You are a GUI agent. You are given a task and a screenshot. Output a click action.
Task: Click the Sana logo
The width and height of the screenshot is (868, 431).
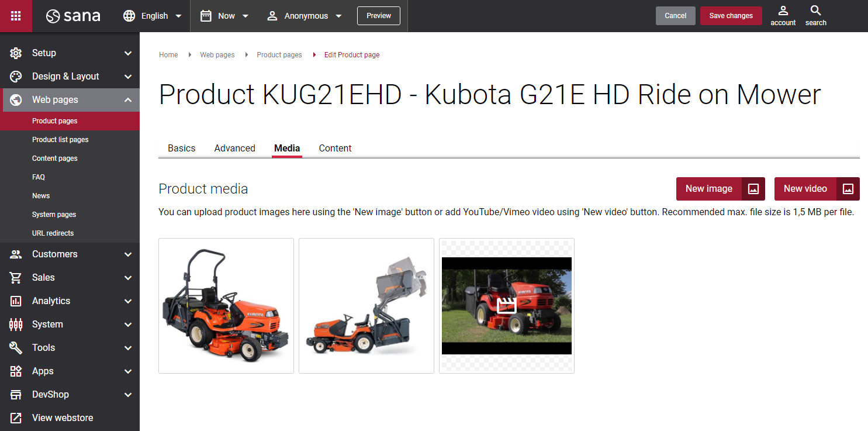(x=73, y=16)
